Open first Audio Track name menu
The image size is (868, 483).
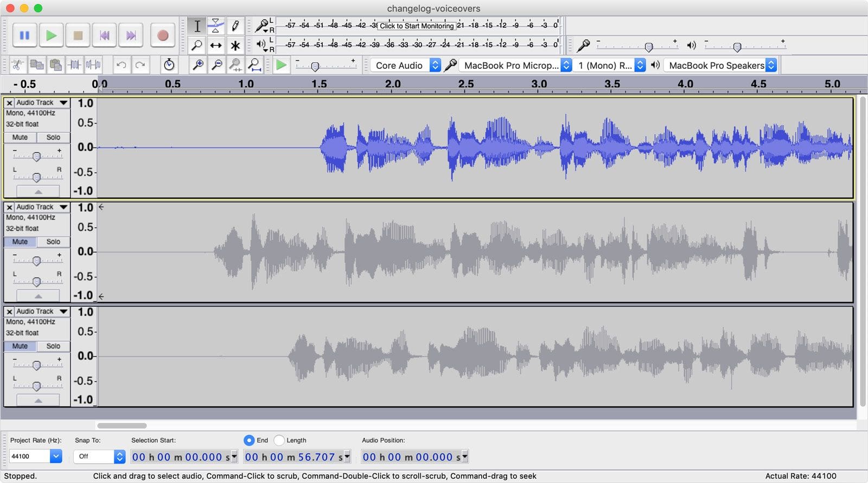pyautogui.click(x=42, y=102)
